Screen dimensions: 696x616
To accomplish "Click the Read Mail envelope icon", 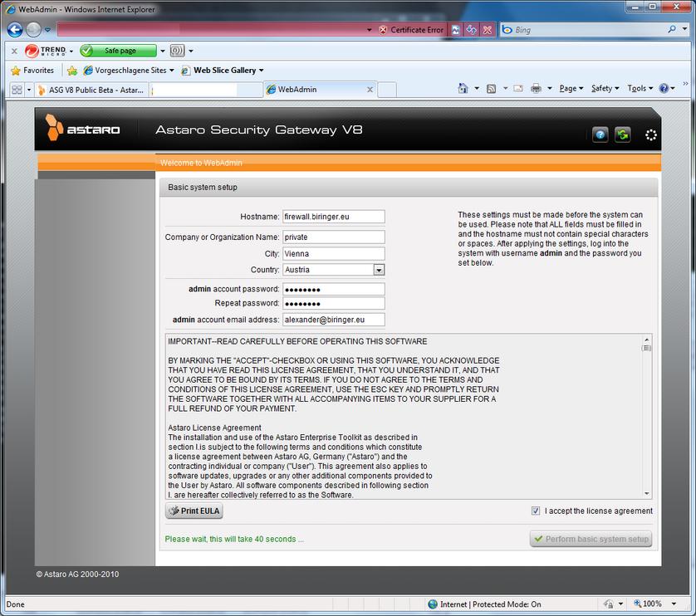I will tap(517, 89).
